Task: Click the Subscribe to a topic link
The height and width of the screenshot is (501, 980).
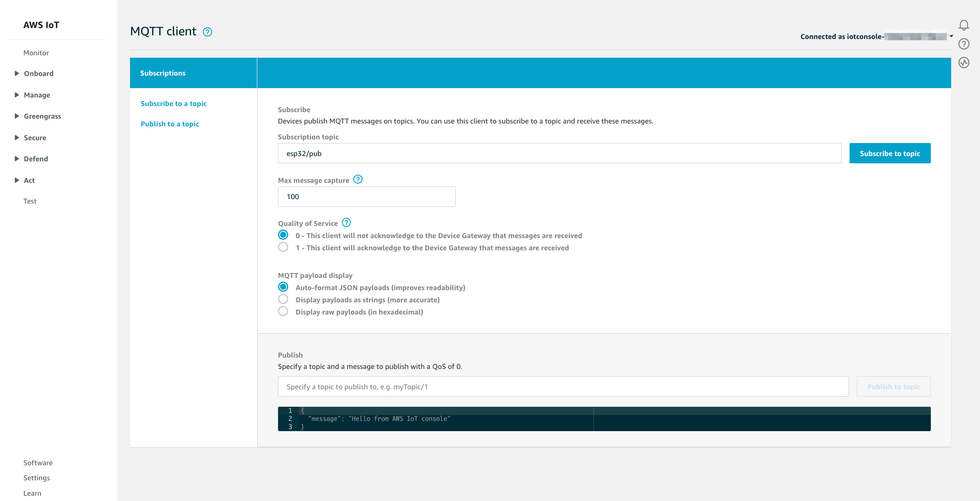Action: [x=174, y=104]
